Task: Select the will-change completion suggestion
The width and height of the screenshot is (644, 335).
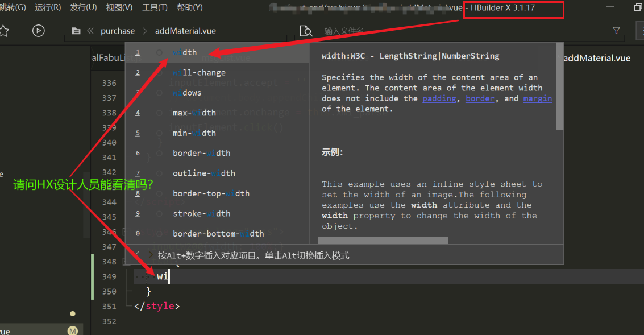Action: (x=217, y=73)
